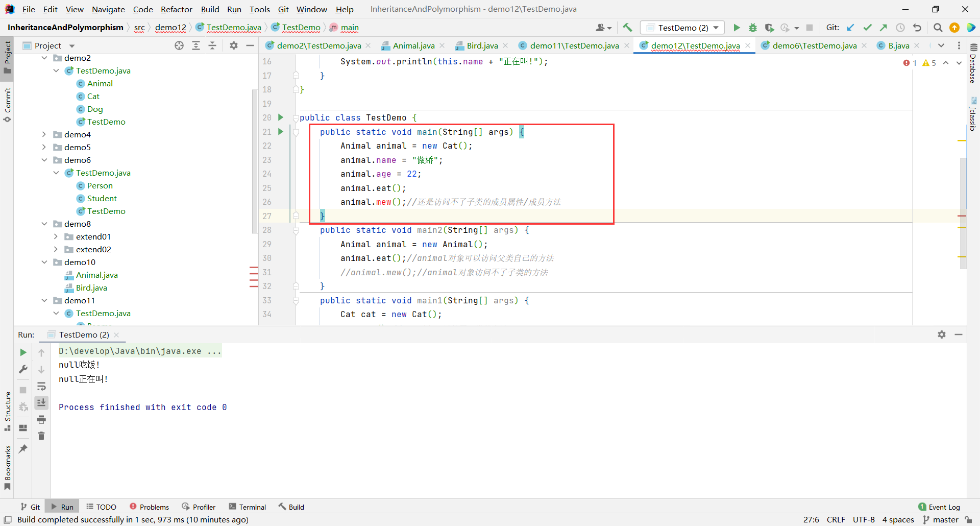Clear run output with trash icon
This screenshot has height=526, width=980.
tap(41, 436)
